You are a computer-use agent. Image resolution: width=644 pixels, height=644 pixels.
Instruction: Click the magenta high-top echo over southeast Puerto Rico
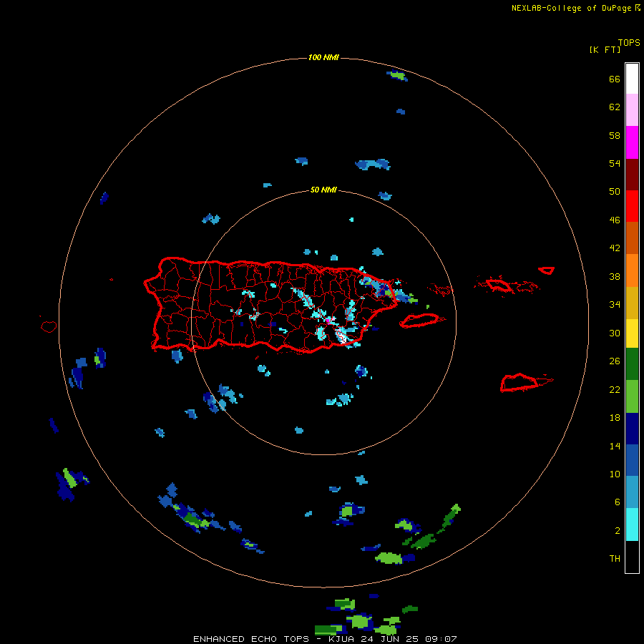tap(328, 320)
